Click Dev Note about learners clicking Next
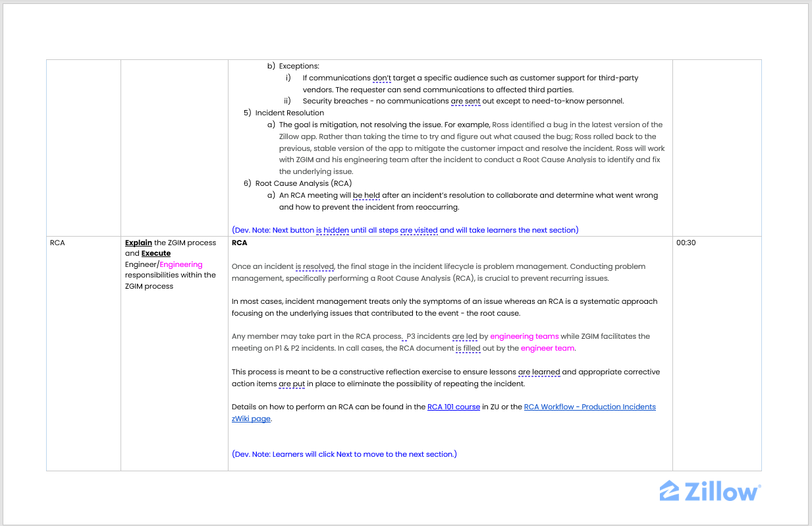812x526 pixels. [x=344, y=454]
